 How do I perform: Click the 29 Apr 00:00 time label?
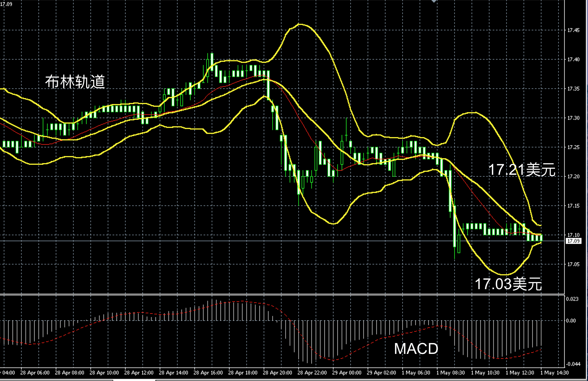pyautogui.click(x=347, y=373)
